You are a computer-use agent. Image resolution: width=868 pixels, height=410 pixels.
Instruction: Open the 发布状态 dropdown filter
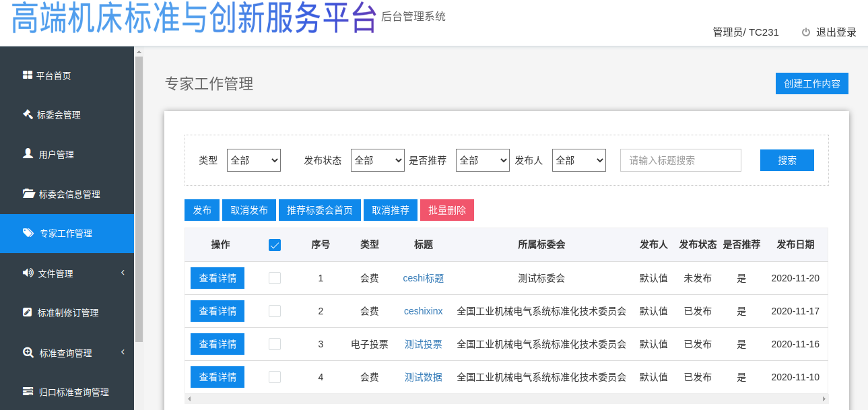377,160
